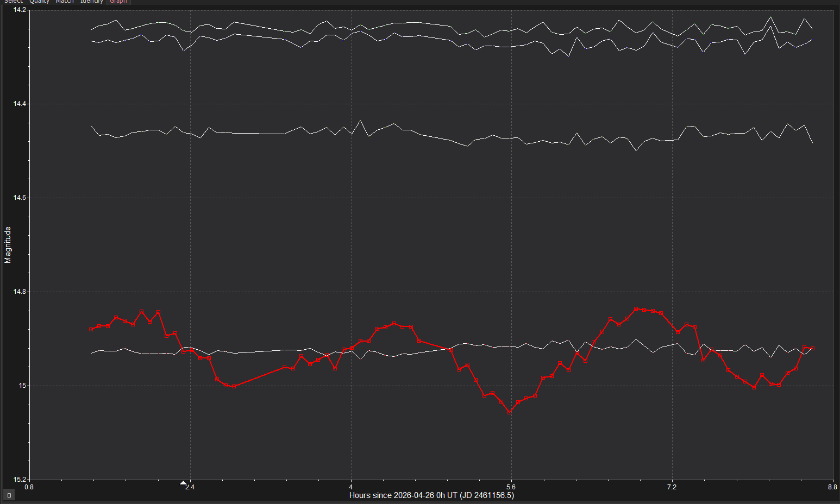840x504 pixels.
Task: Click the Magnitude y-axis label
Action: coord(8,245)
